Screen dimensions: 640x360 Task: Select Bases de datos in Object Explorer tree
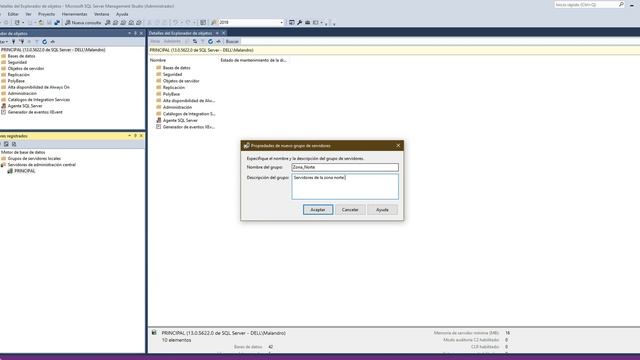click(21, 56)
